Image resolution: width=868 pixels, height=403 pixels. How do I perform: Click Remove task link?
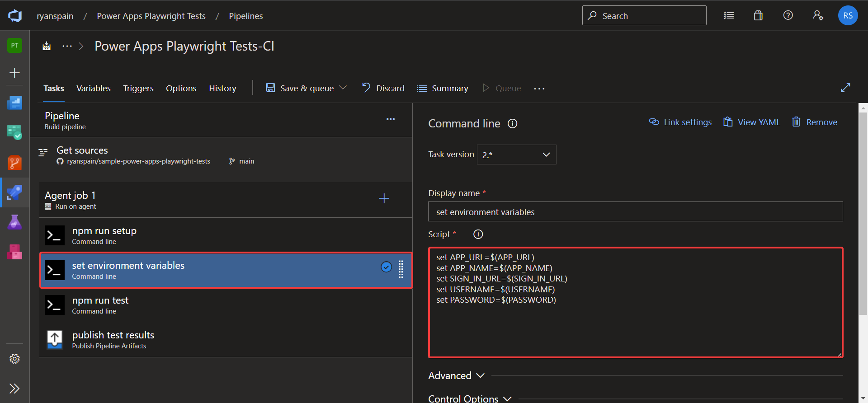click(815, 122)
